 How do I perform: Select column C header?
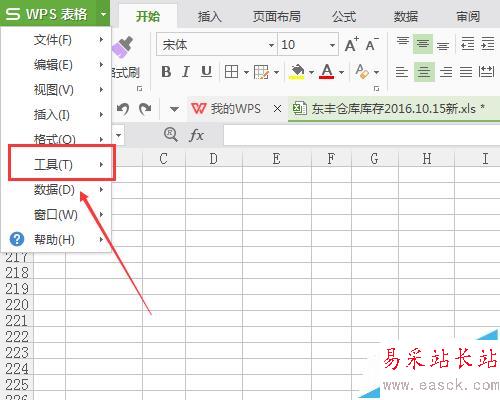pos(164,159)
